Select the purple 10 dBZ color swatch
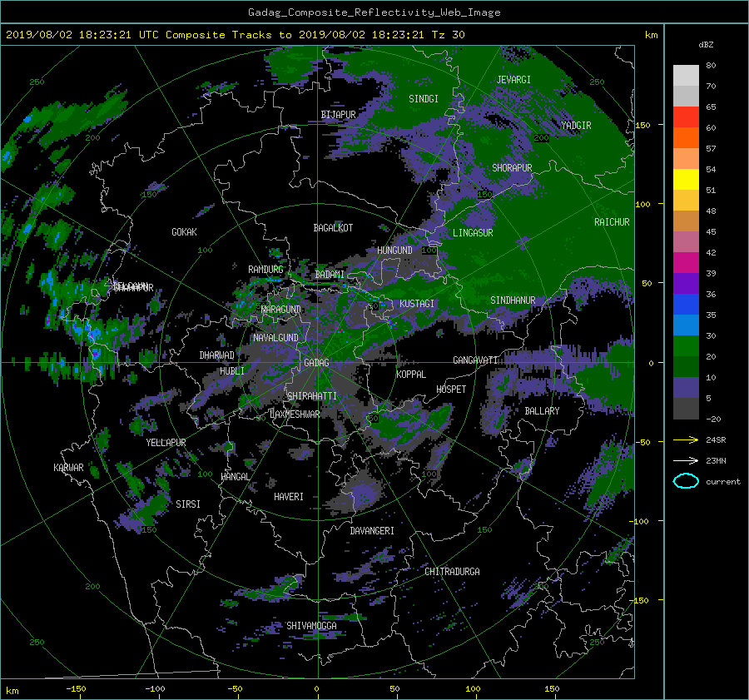This screenshot has width=749, height=700. 686,388
